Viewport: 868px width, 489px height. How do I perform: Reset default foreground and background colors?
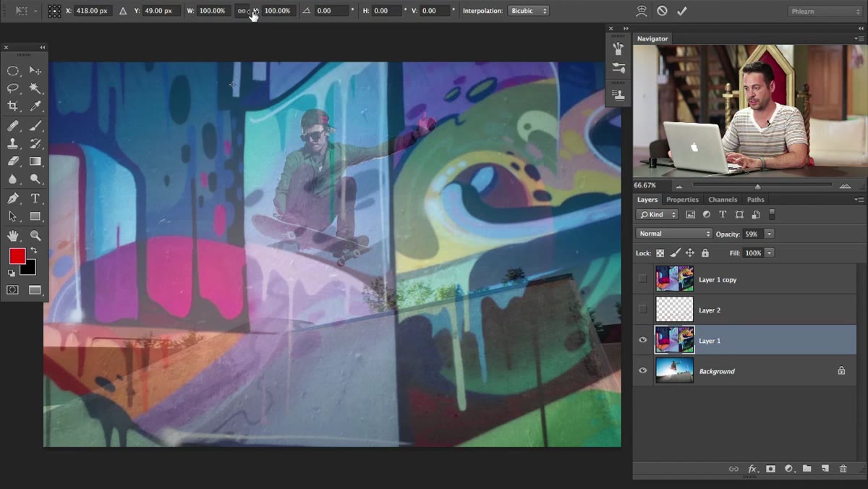tap(11, 273)
